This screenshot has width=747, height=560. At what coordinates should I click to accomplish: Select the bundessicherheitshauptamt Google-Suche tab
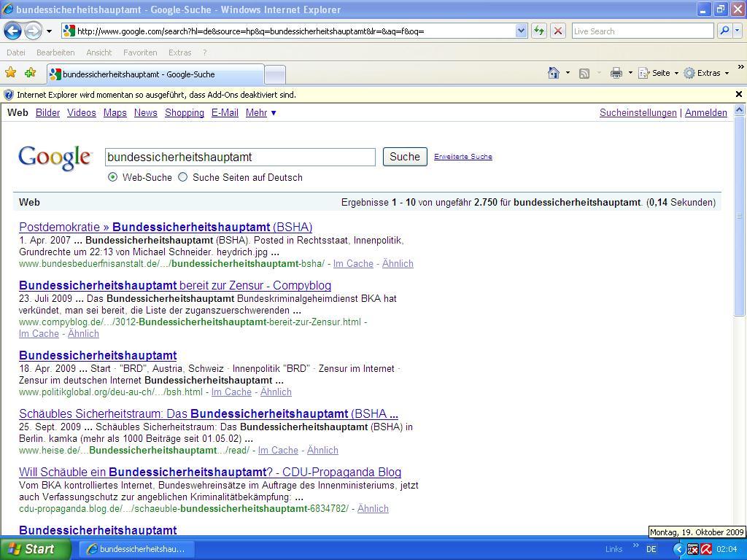tap(156, 74)
